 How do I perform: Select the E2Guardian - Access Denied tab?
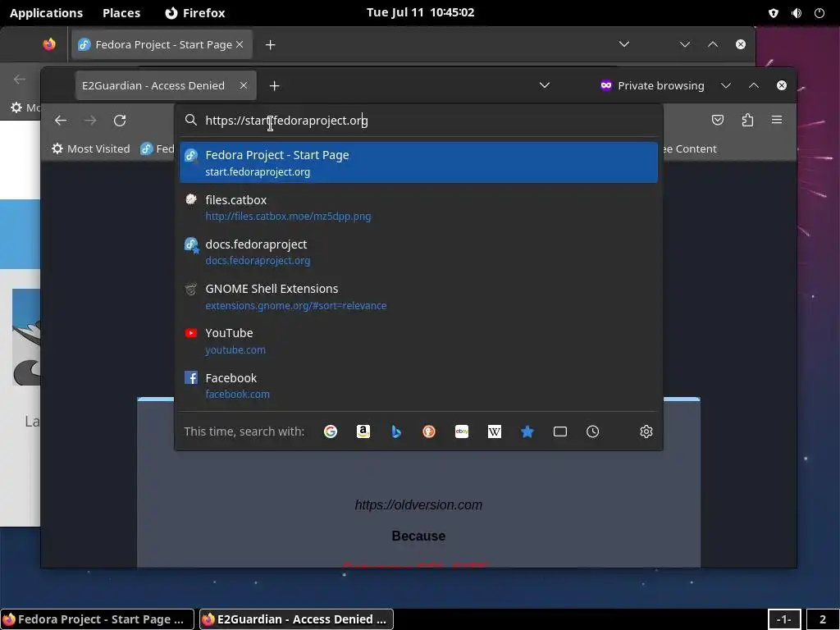(166, 85)
